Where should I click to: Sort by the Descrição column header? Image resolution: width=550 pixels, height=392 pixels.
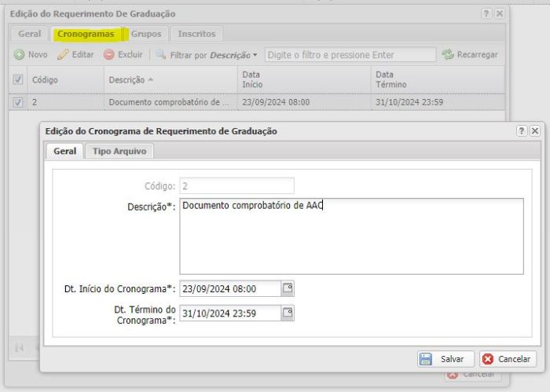click(x=130, y=79)
